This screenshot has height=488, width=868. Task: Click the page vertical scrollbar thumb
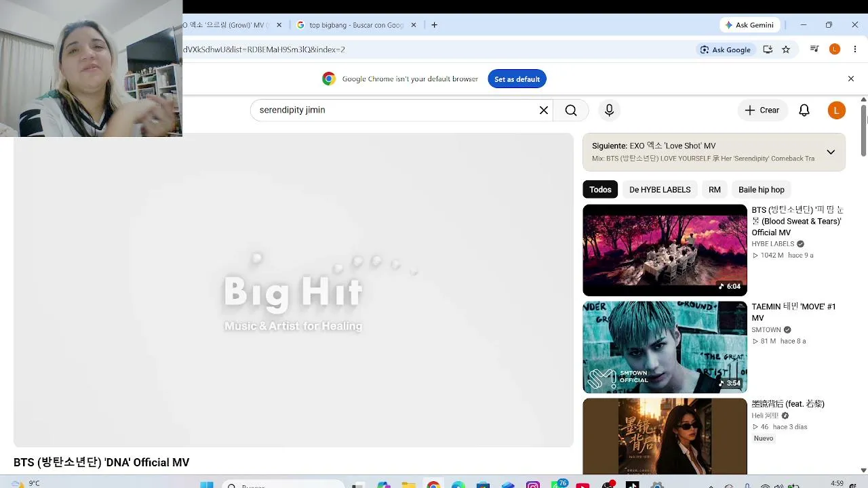(x=863, y=130)
